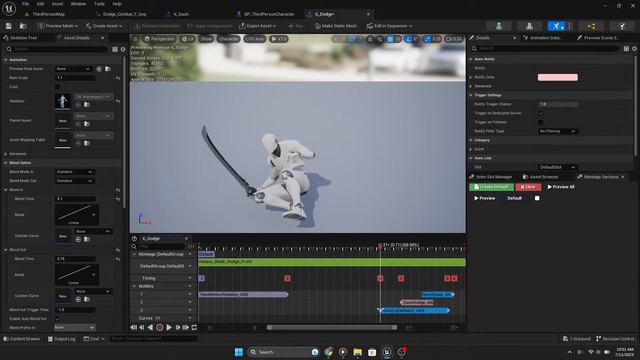The height and width of the screenshot is (360, 640).
Task: Click the Details panel property matrix grid icon
Action: (626, 49)
